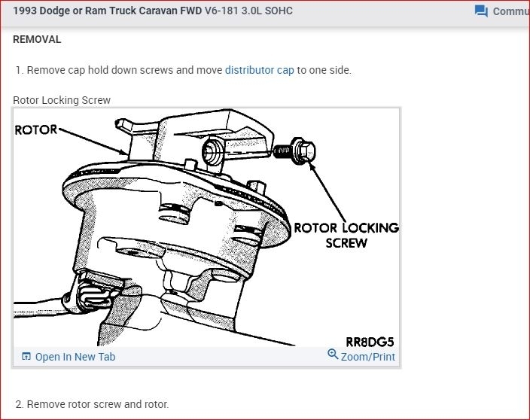The image size is (530, 420).
Task: Open the distributor cap link
Action: [x=259, y=70]
